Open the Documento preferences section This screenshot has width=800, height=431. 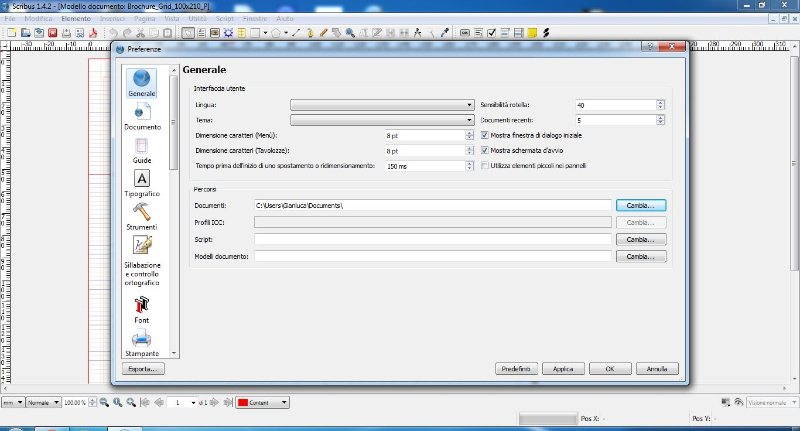pyautogui.click(x=142, y=112)
